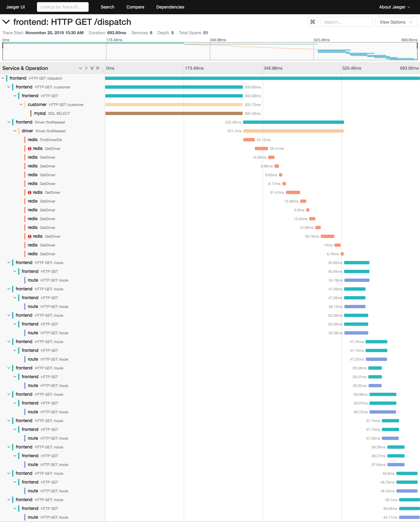Open the Search page link

(107, 7)
